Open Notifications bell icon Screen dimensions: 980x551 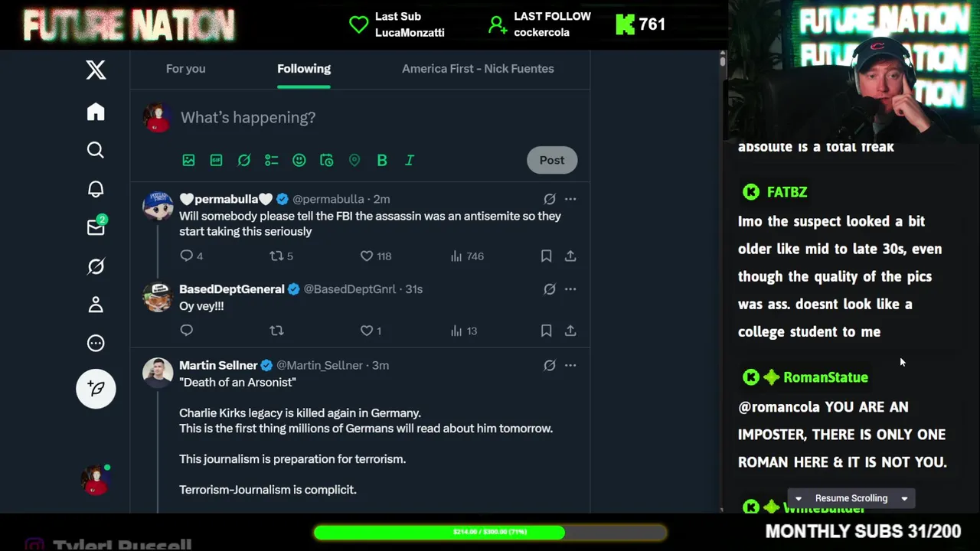pyautogui.click(x=96, y=189)
